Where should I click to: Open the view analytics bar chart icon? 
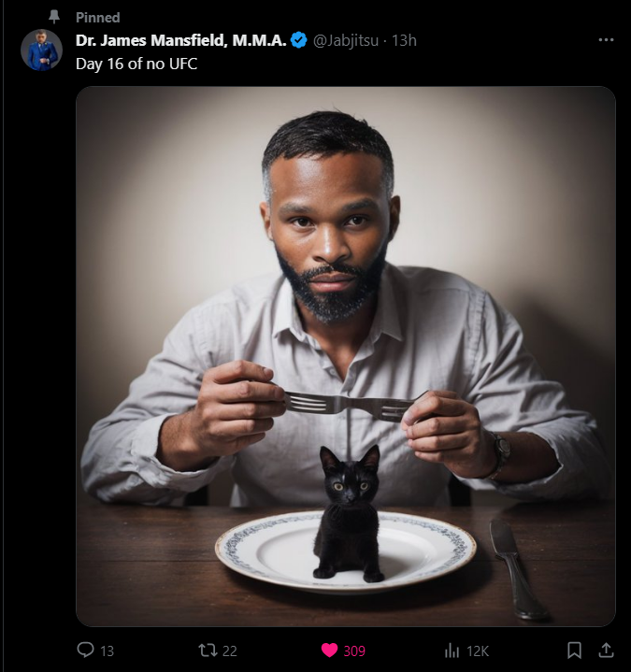click(452, 651)
